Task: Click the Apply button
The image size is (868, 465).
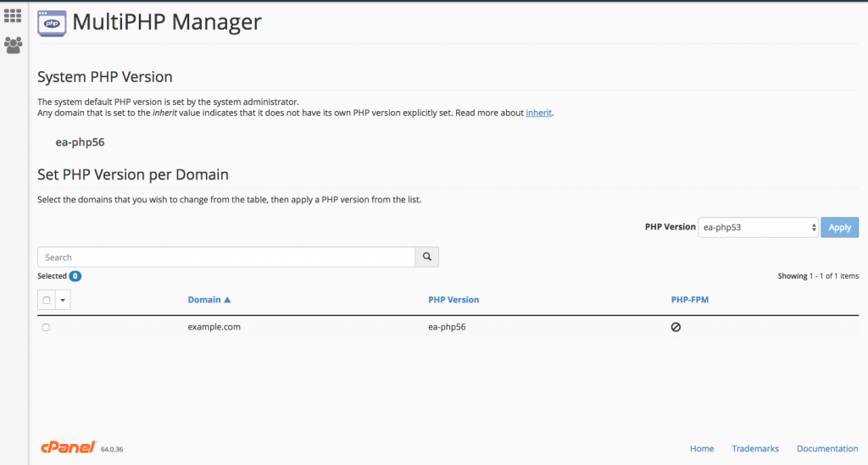Action: (840, 227)
